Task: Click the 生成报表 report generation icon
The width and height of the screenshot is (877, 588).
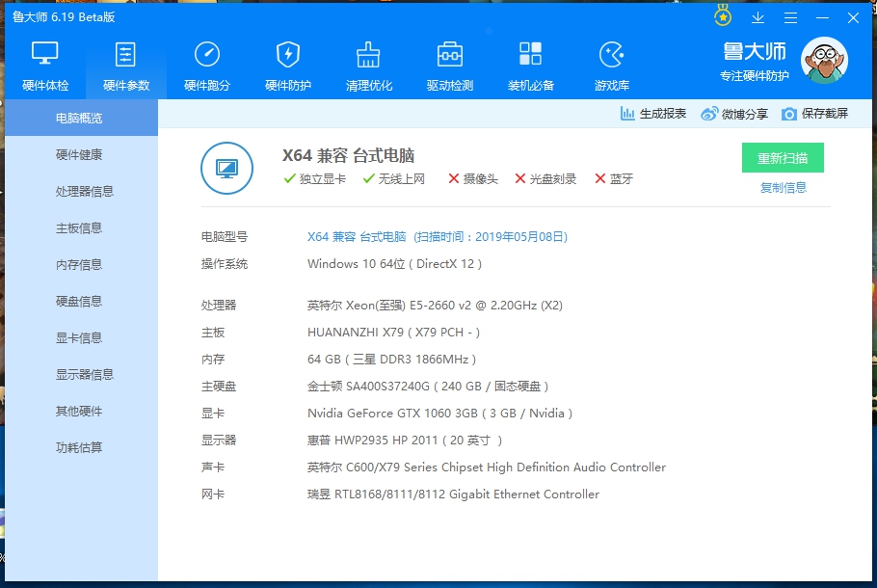Action: pos(628,114)
